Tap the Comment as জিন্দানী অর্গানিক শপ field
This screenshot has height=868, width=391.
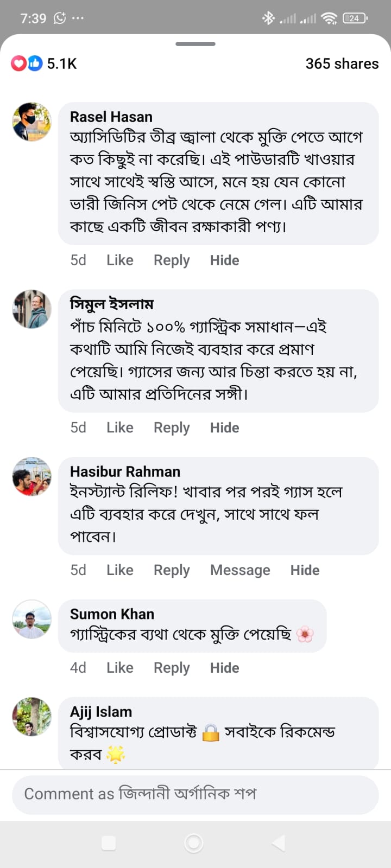point(195,794)
